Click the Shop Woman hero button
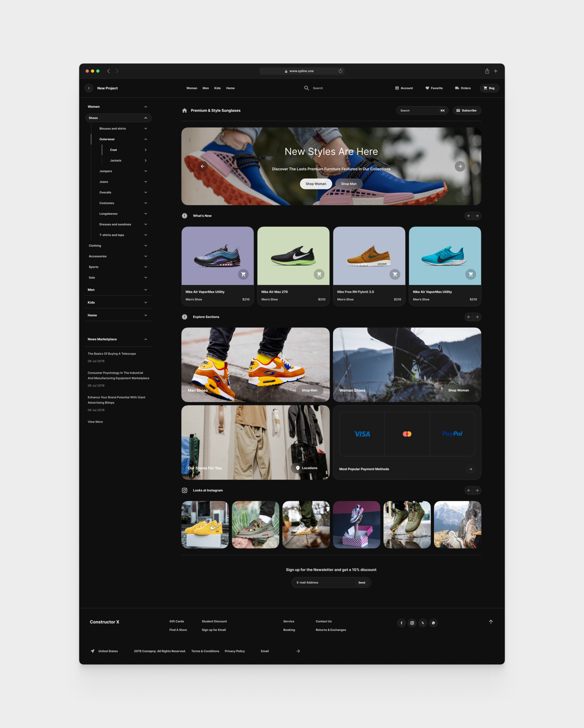This screenshot has width=584, height=728. point(316,184)
